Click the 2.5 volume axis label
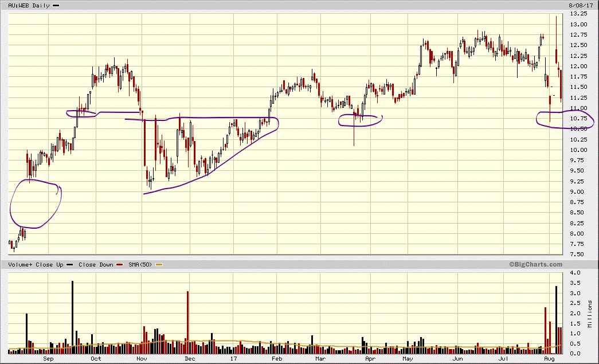 click(575, 303)
